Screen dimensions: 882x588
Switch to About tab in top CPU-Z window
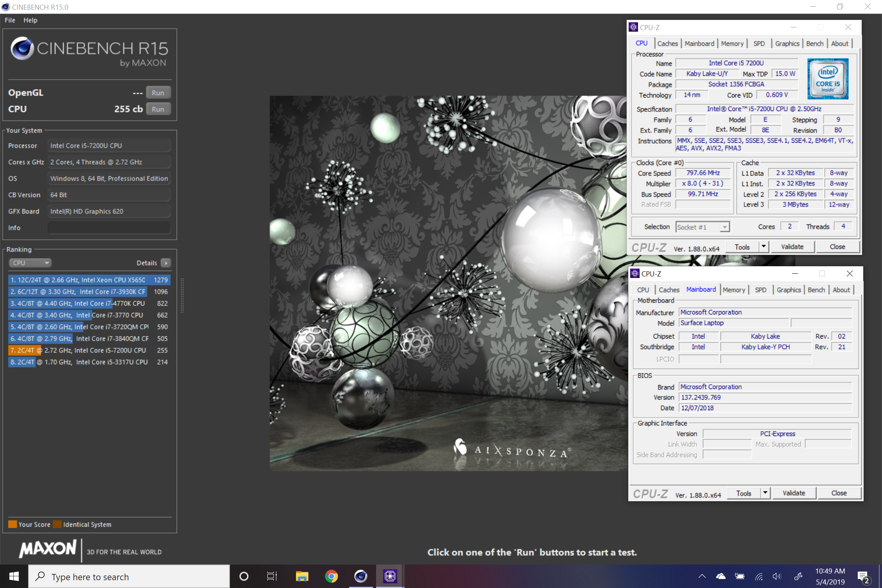(x=839, y=43)
